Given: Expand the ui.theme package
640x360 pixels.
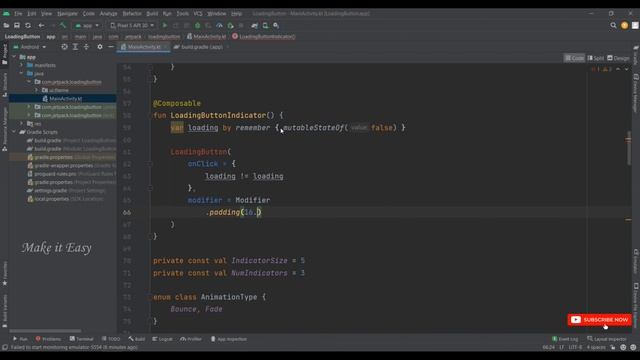Looking at the screenshot, I should pos(37,90).
